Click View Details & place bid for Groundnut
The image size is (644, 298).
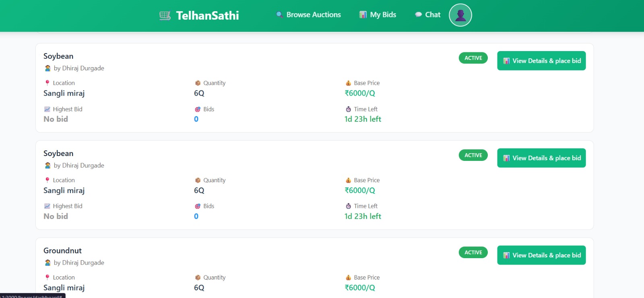[541, 255]
